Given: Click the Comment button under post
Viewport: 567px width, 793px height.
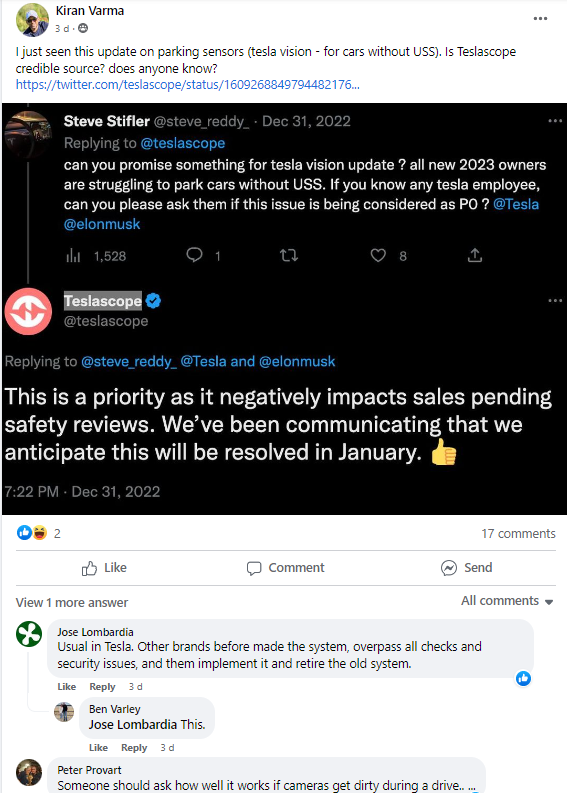Looking at the screenshot, I should 286,568.
